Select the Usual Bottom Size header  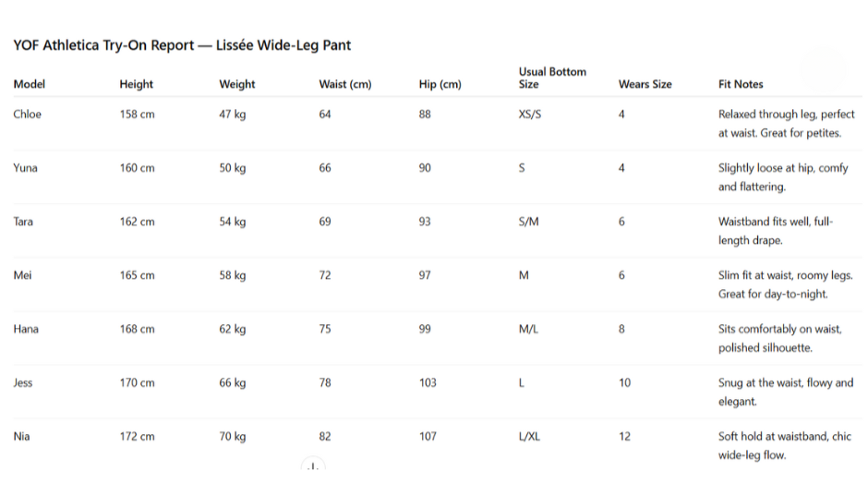click(552, 78)
